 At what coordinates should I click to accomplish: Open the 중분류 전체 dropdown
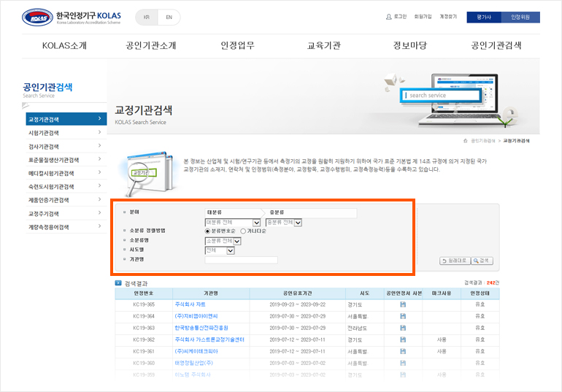[x=298, y=222]
